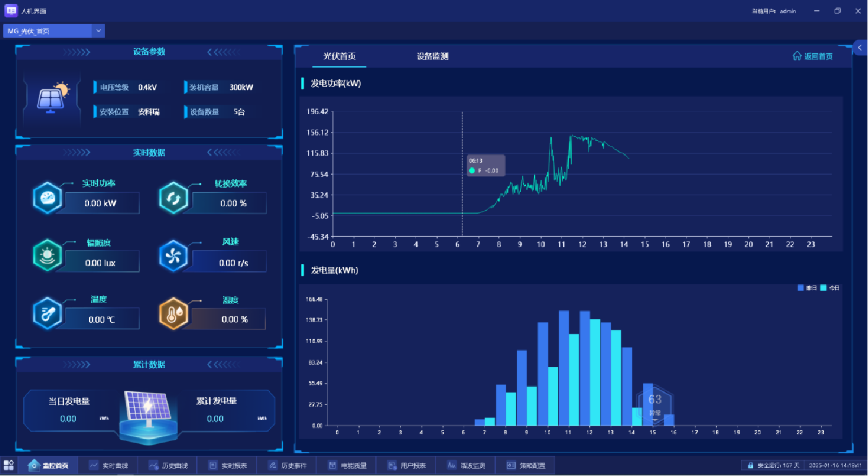
Task: Click the solar panel icon in 设备参数
Action: tap(53, 98)
